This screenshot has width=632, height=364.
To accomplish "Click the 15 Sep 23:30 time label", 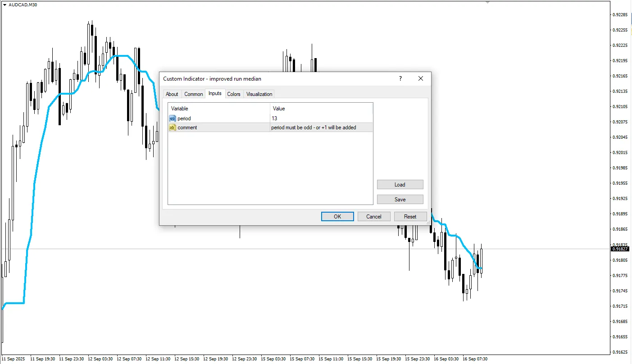I will click(x=418, y=359).
